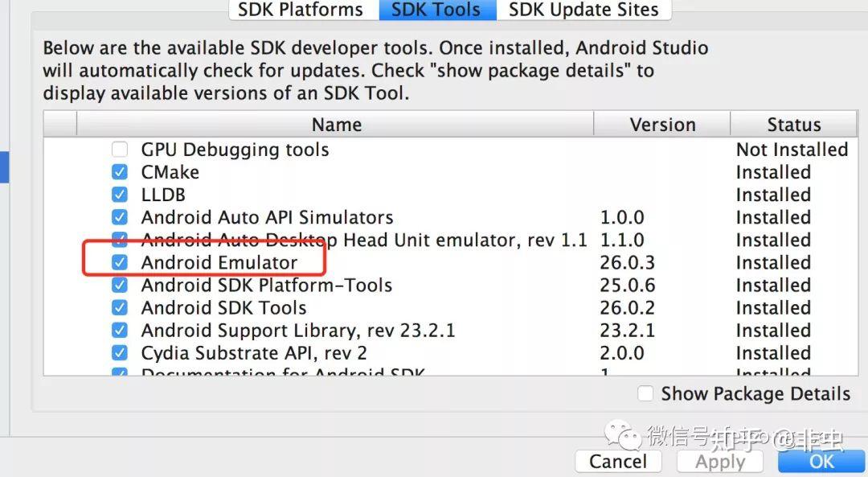Click the Version column header
Viewport: 868px width, 477px height.
click(662, 125)
